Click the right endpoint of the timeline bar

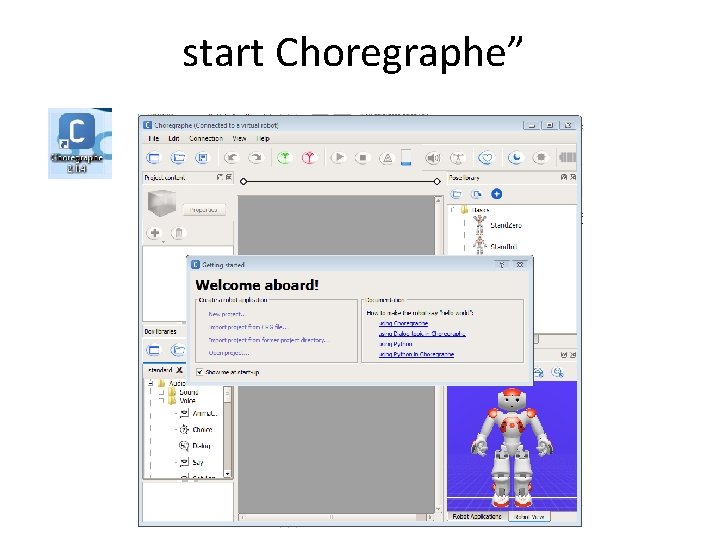tap(437, 182)
